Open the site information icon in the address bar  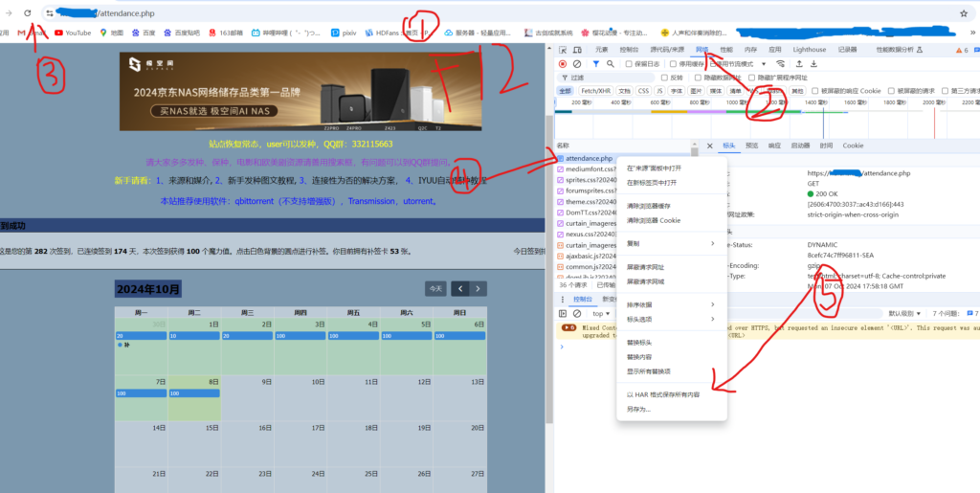(50, 13)
